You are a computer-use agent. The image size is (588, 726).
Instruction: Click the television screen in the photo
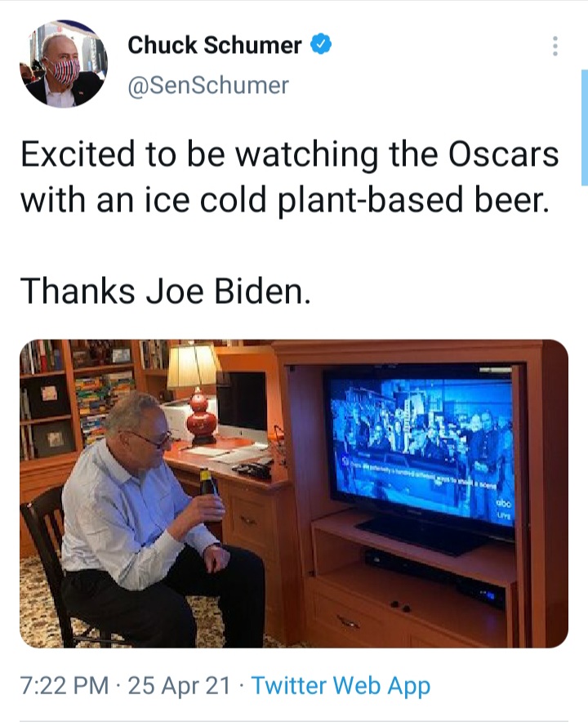tap(420, 443)
